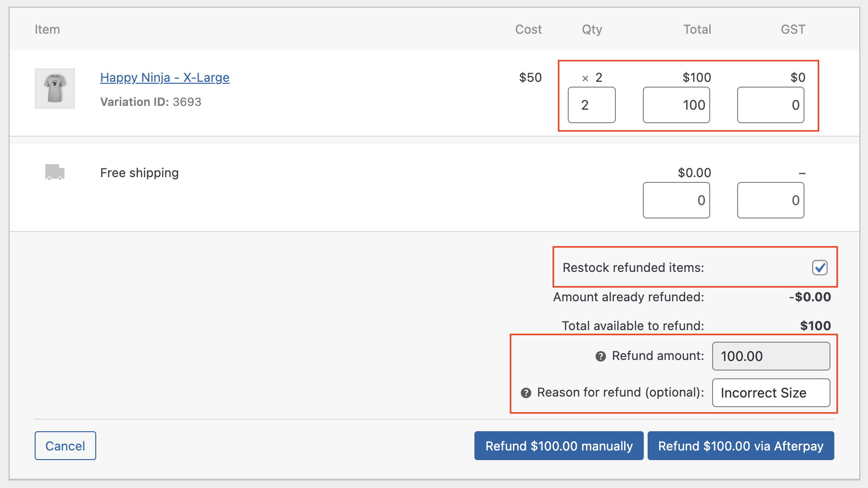The image size is (868, 488).
Task: Click the Happy Ninja refund total field
Action: point(676,105)
